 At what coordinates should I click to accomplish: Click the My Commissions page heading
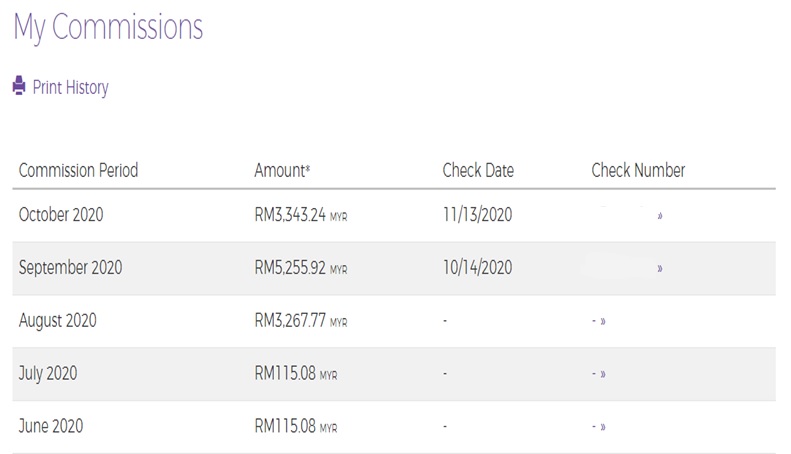pos(108,27)
